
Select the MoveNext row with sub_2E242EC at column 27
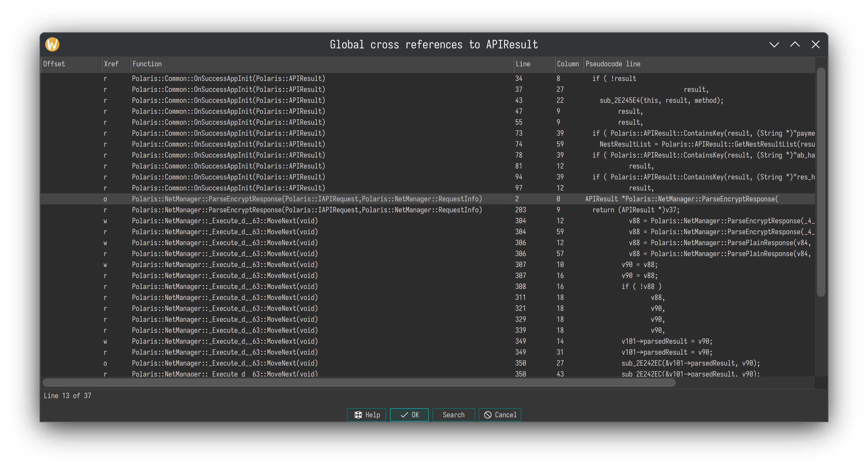(x=225, y=363)
